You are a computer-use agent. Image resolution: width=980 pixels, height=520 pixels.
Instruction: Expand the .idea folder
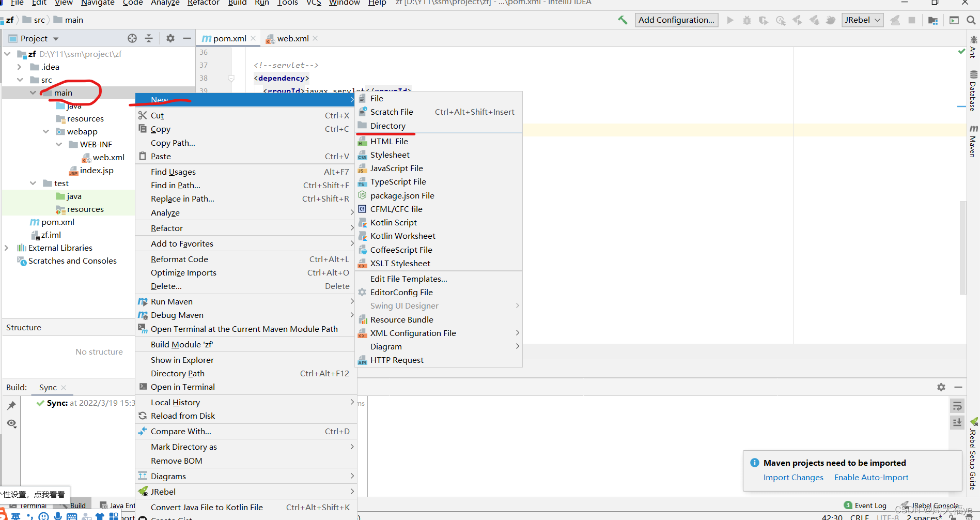[20, 67]
